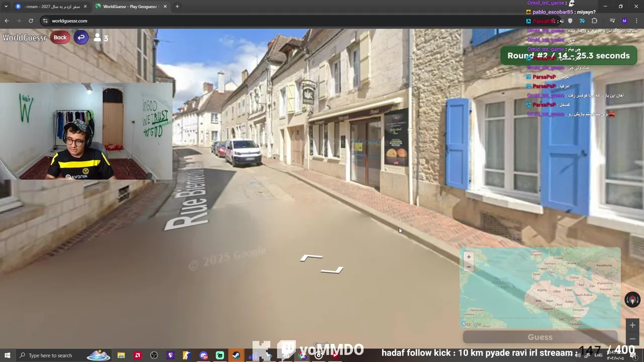Click the white van in Street View

coord(243,152)
